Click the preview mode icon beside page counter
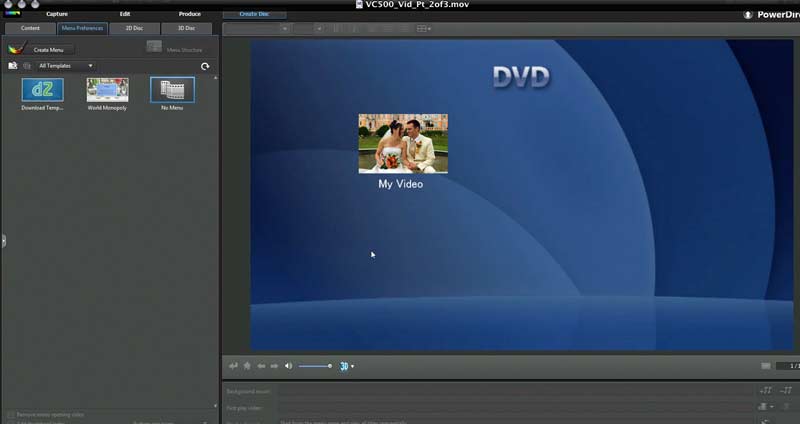Viewport: 800px width, 424px height. click(766, 366)
